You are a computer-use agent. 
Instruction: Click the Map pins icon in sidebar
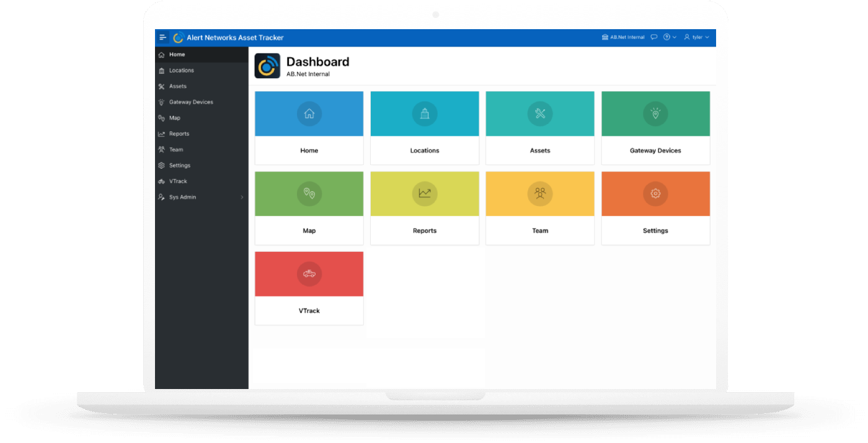[161, 118]
